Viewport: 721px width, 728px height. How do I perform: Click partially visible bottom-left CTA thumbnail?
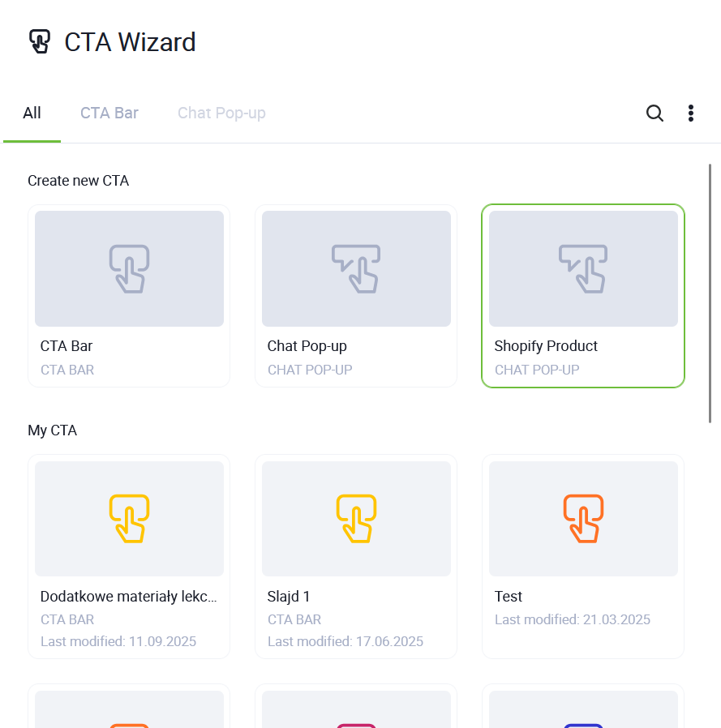click(129, 710)
